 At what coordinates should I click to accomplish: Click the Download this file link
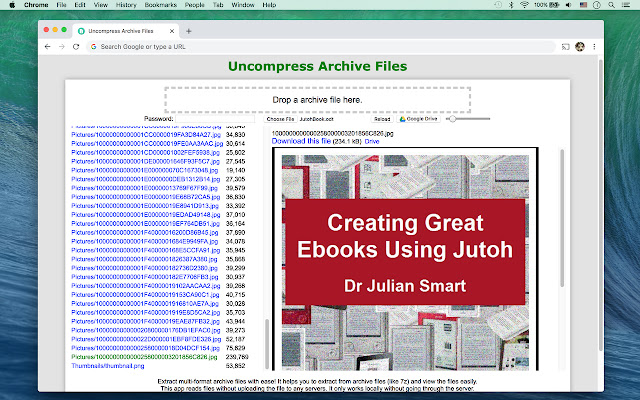pos(301,141)
